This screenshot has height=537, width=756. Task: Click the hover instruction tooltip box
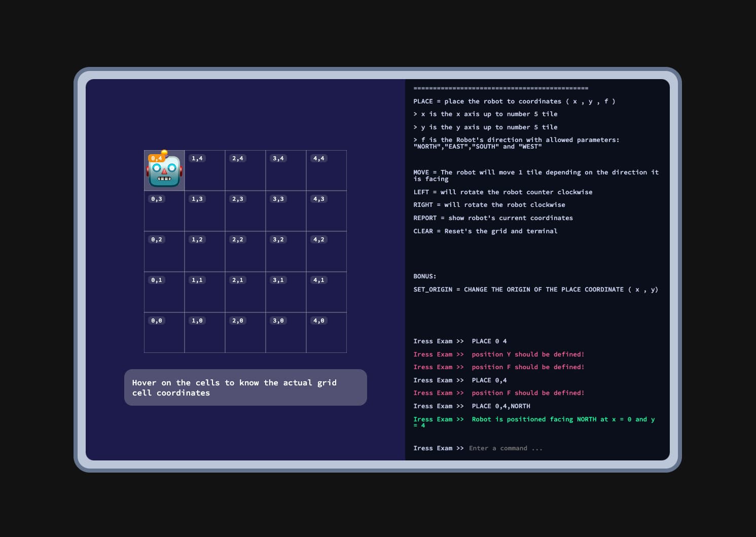245,387
